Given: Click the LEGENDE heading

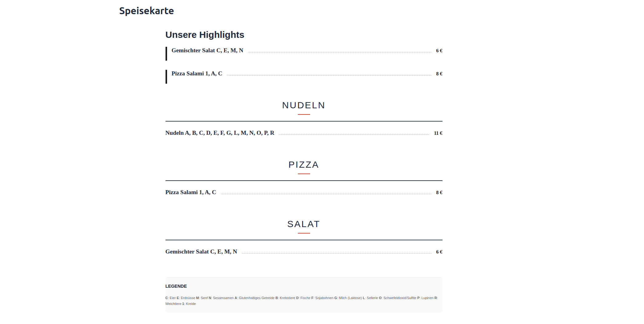Looking at the screenshot, I should (x=176, y=286).
